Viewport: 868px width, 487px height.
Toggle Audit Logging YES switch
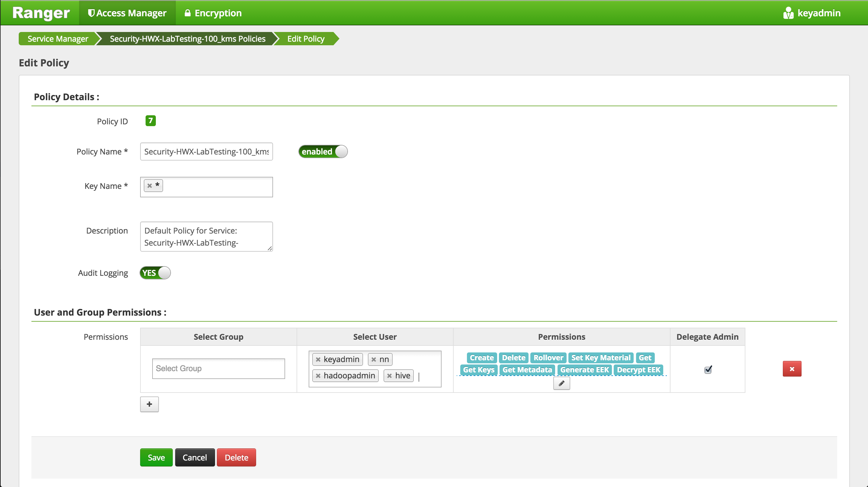point(155,272)
